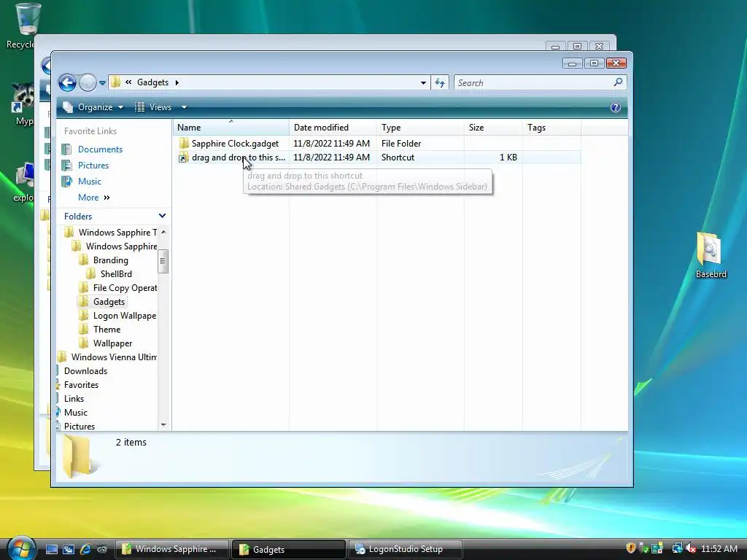
Task: Click Show Desktop quick launch icon
Action: [x=52, y=550]
